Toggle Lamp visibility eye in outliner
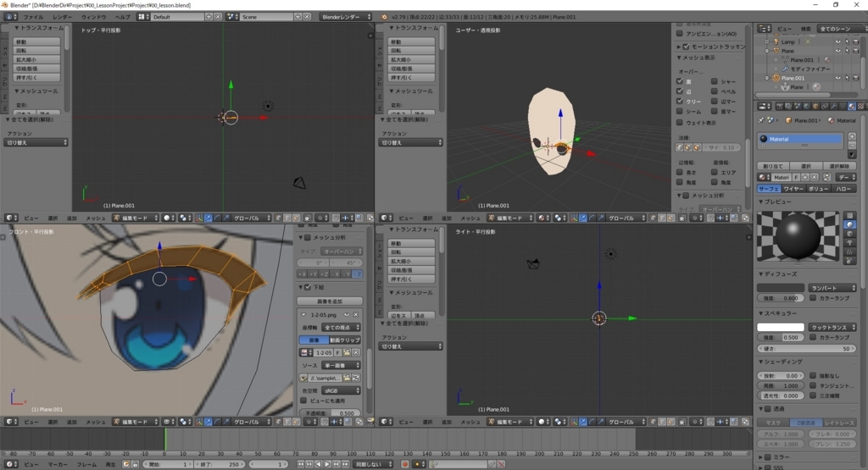Screen dimensions: 868x470 point(838,41)
